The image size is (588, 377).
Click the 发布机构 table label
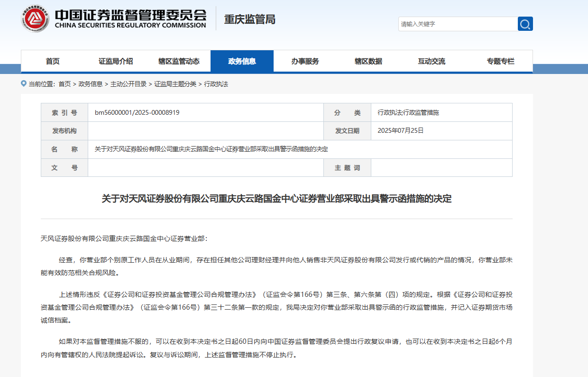[64, 131]
